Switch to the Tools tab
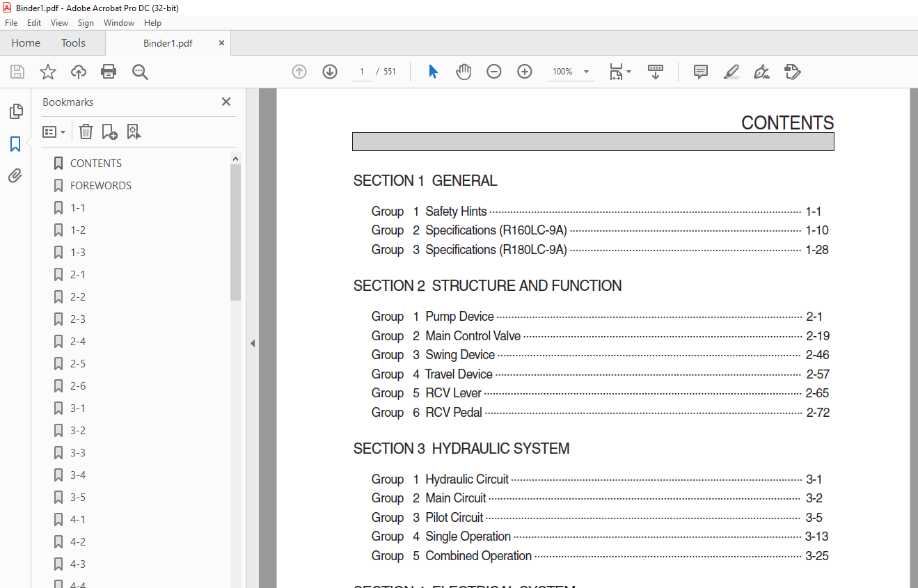 (73, 43)
